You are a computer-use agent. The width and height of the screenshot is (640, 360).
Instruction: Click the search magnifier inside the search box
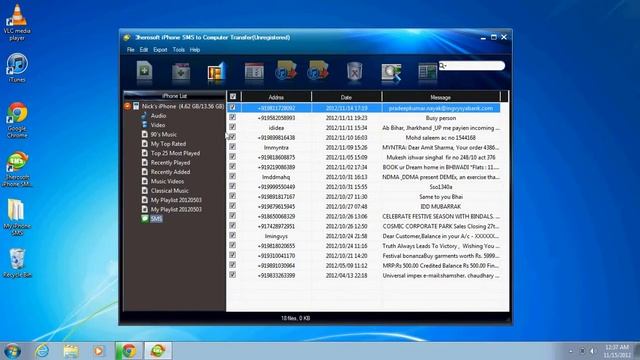(443, 66)
